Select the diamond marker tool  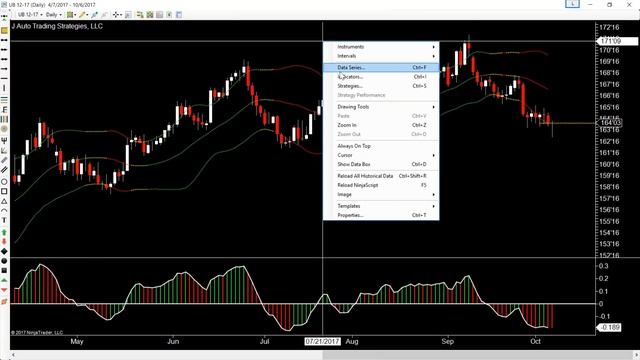4,251
